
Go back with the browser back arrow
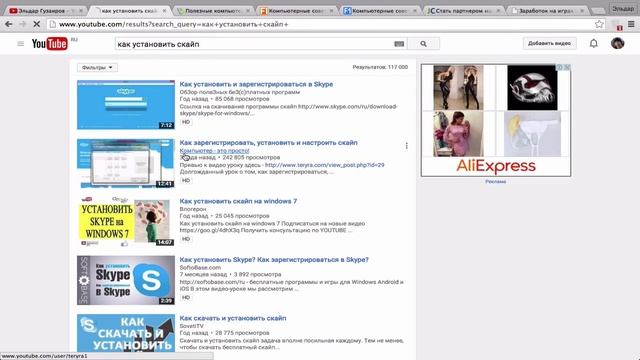8,24
